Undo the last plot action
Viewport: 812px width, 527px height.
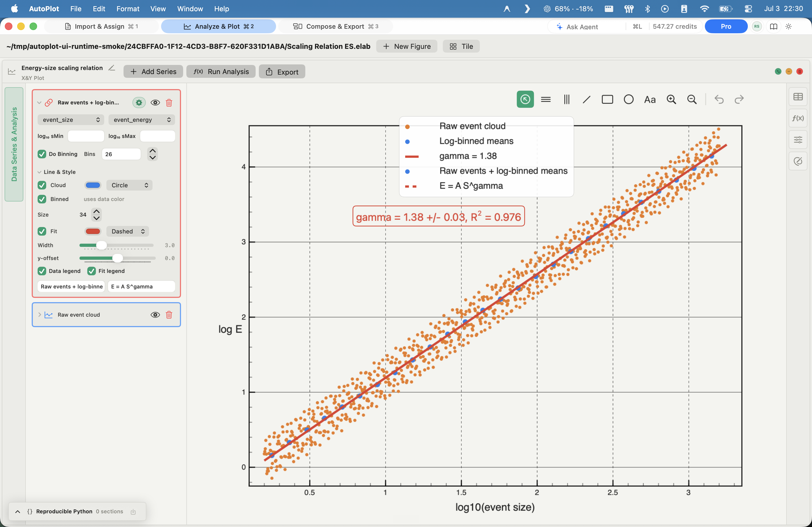coord(719,99)
